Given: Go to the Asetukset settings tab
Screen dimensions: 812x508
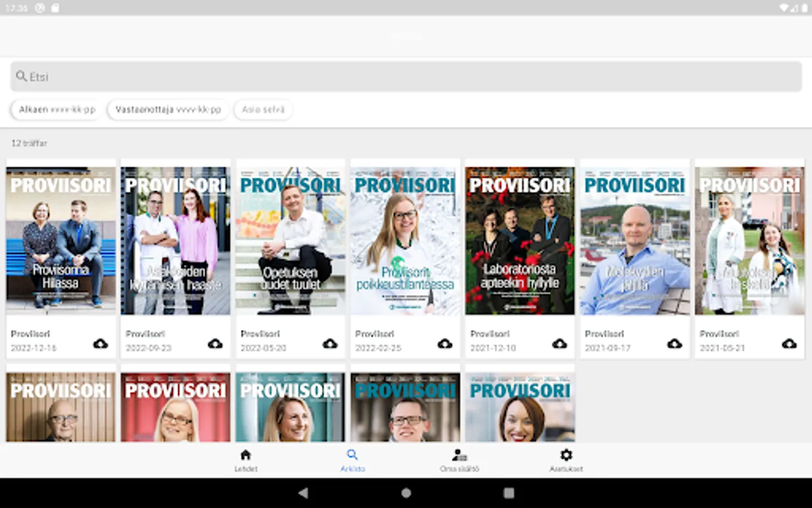Looking at the screenshot, I should tap(566, 460).
